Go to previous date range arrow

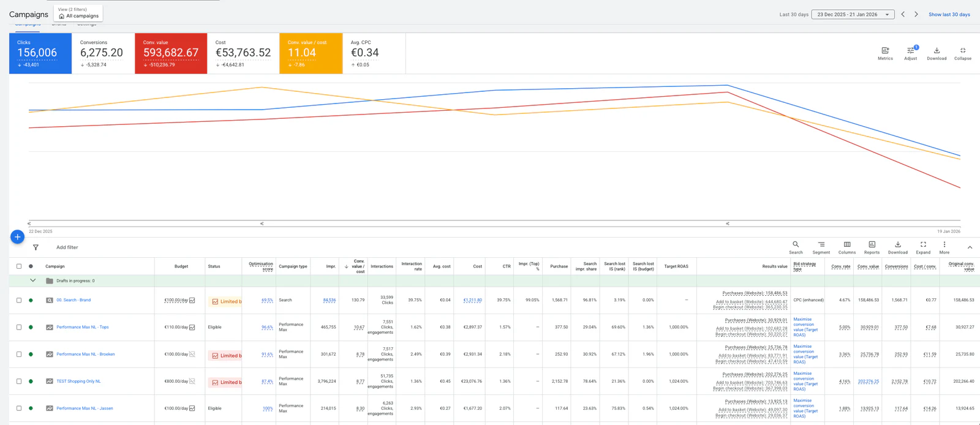tap(903, 14)
